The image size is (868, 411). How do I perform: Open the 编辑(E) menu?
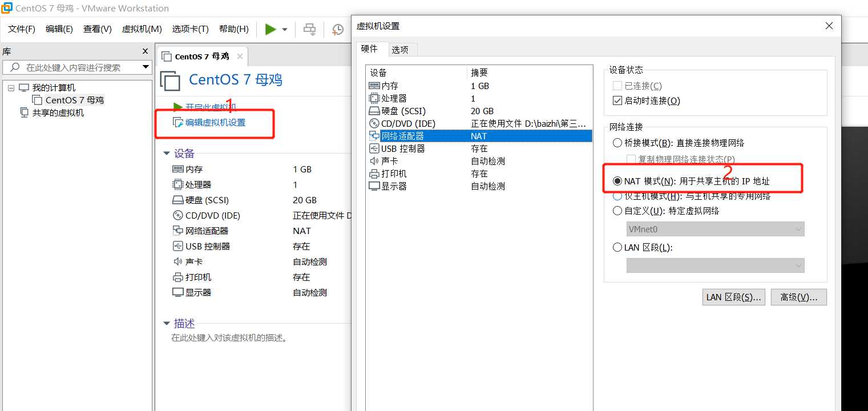(x=59, y=29)
